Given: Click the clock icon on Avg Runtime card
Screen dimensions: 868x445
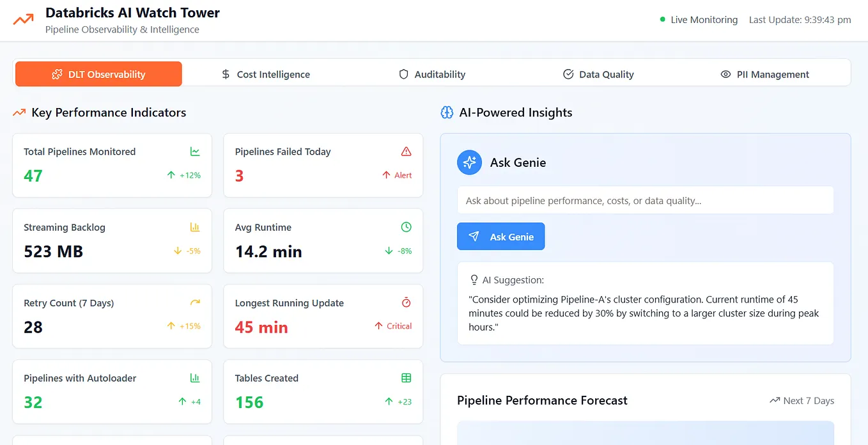Looking at the screenshot, I should [x=405, y=227].
